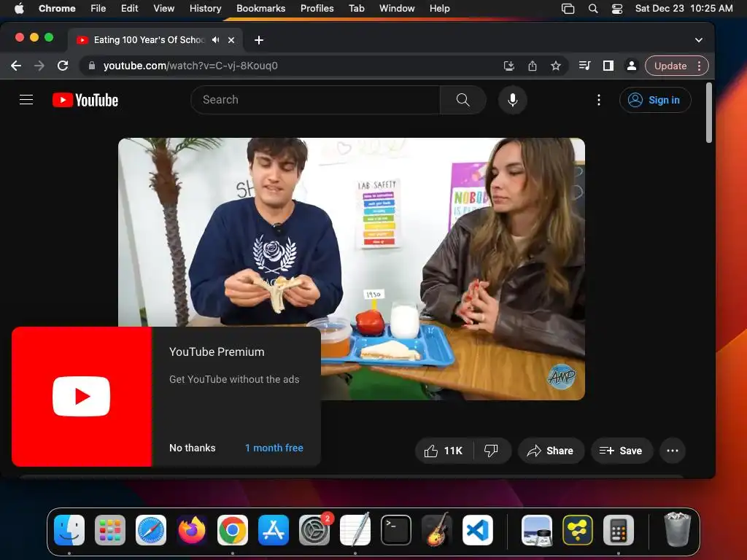Click the menu bar date and time
The image size is (747, 560).
(x=684, y=8)
